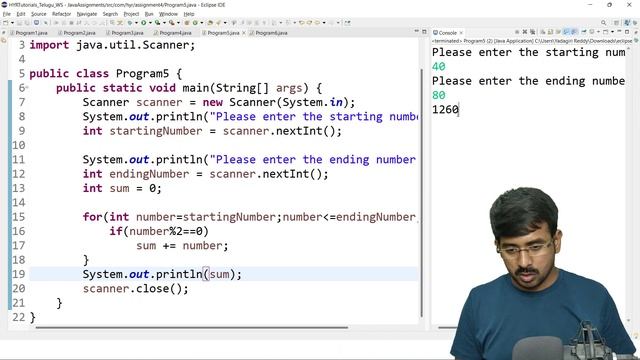Screen dimensions: 640x360
Task: Open the Help menu
Action: 189,14
